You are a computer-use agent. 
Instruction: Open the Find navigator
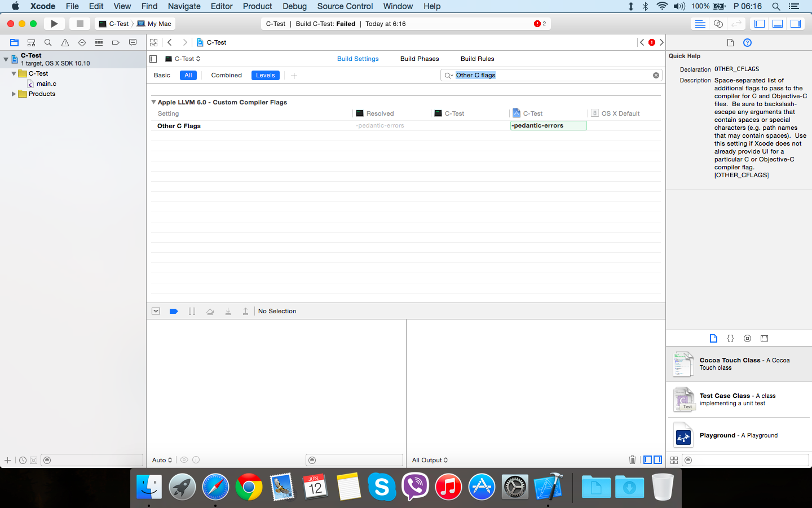point(48,42)
